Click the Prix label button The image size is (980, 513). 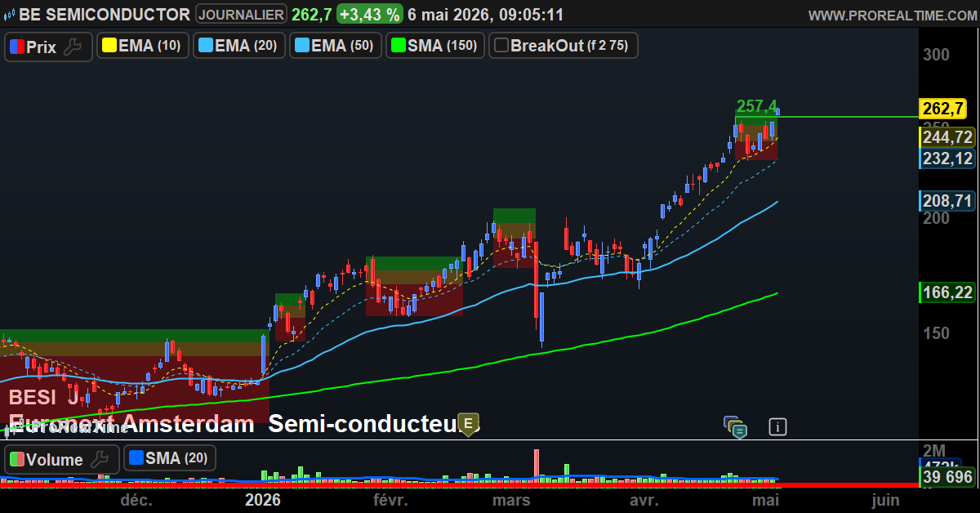[41, 47]
